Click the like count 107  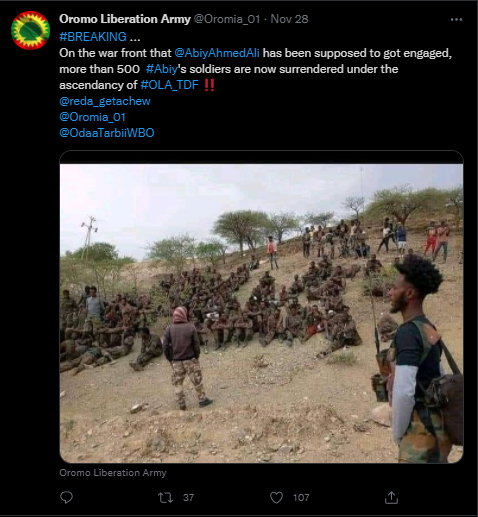click(x=301, y=498)
